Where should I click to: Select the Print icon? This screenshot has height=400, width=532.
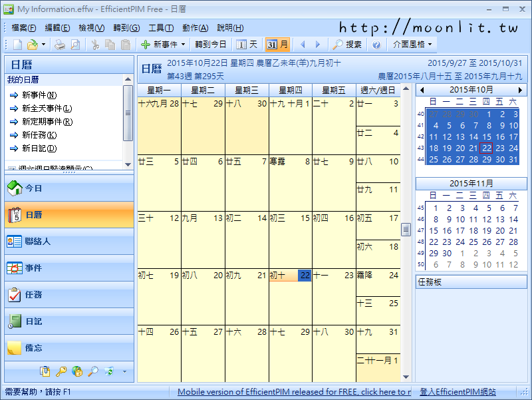pos(60,44)
